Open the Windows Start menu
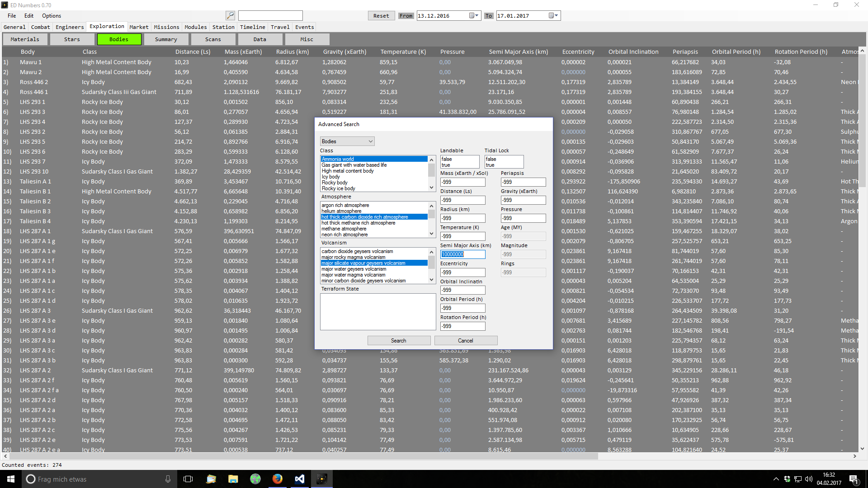868x488 pixels. 11,479
